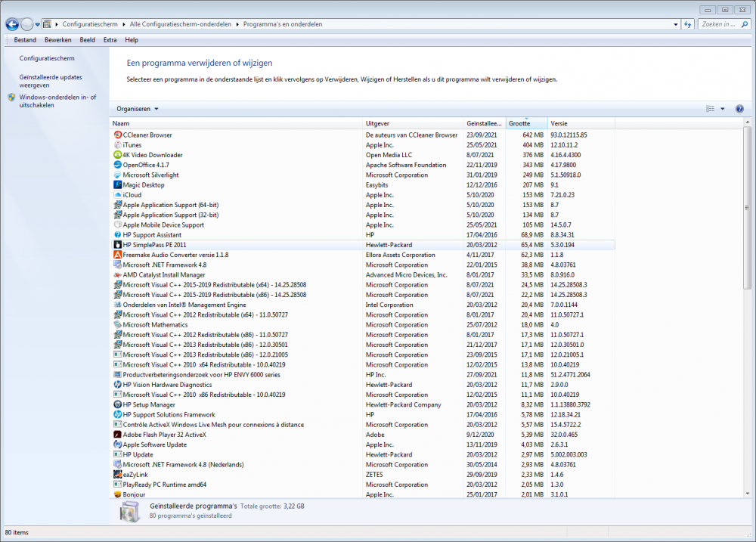This screenshot has height=542, width=756.
Task: Click Geïnstalleerde updates weergeven link
Action: (x=51, y=81)
